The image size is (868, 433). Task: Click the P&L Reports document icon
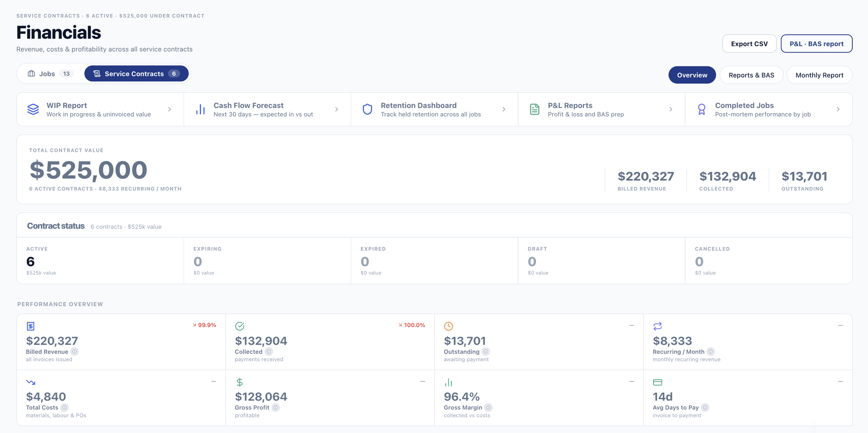click(x=535, y=109)
